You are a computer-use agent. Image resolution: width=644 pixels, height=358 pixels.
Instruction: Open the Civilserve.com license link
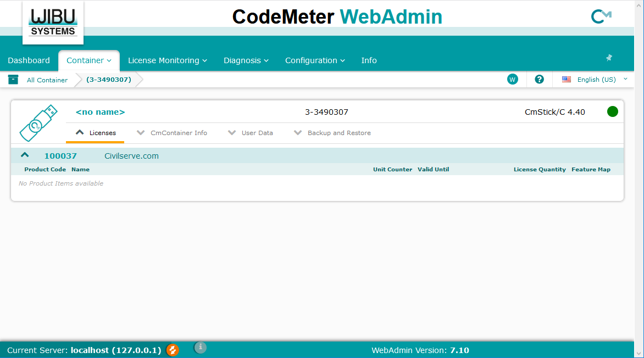pos(131,155)
